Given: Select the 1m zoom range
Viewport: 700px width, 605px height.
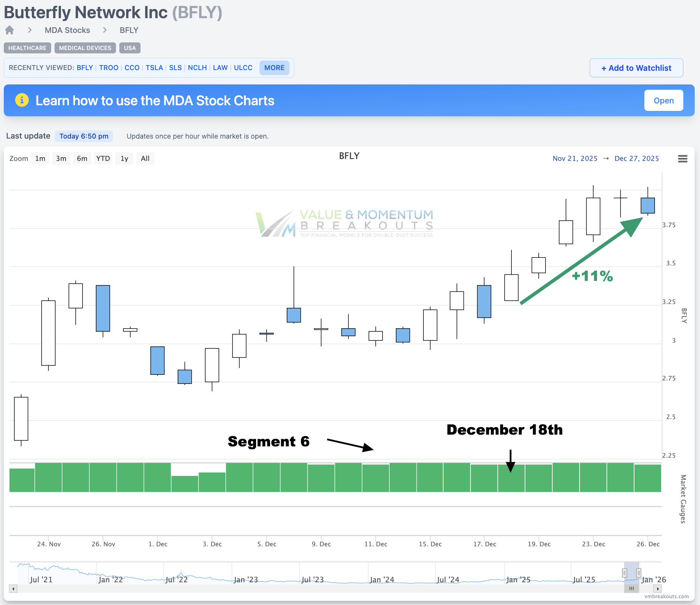Looking at the screenshot, I should point(40,158).
